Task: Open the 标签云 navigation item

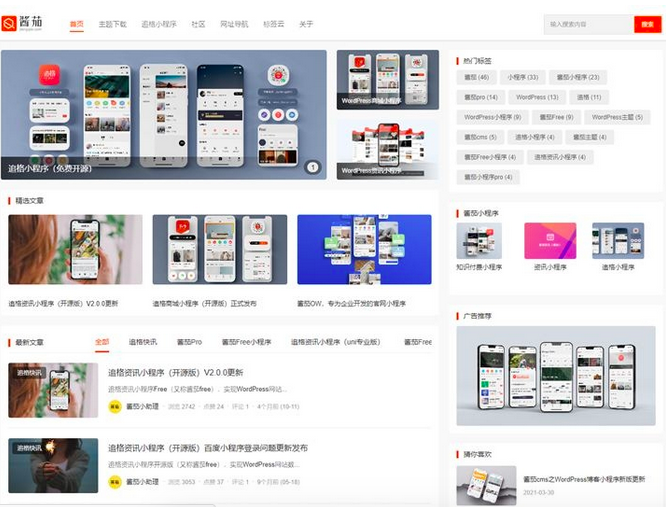Action: click(274, 24)
